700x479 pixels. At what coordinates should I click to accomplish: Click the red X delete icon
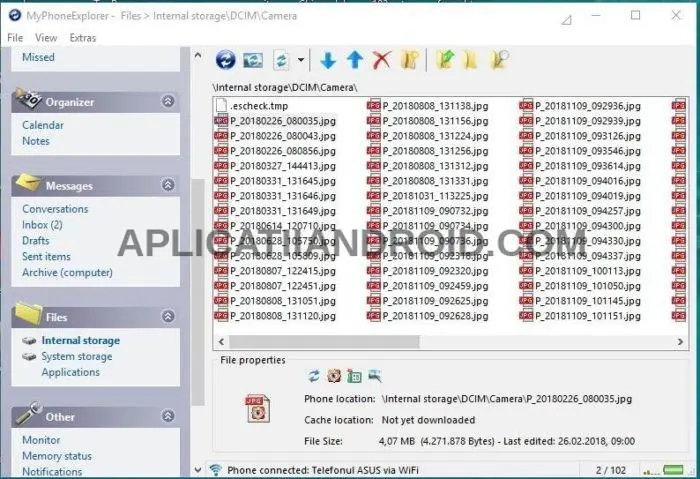coord(382,60)
